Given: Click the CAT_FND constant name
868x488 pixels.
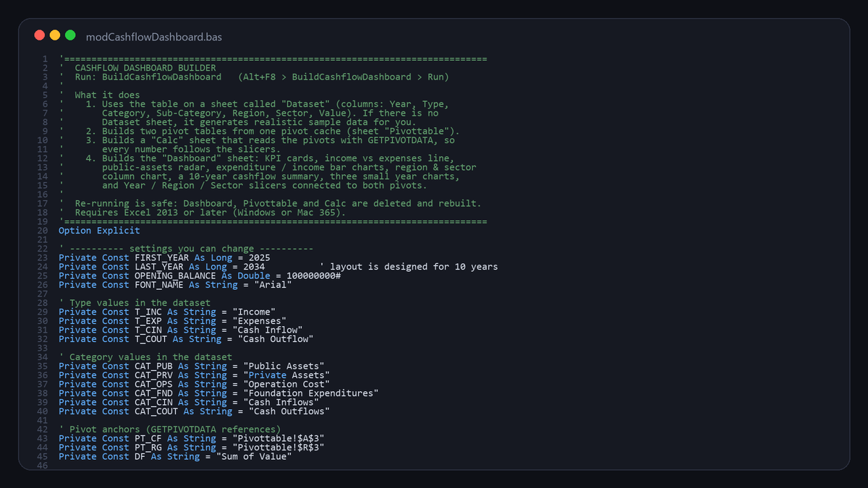Looking at the screenshot, I should [x=154, y=393].
